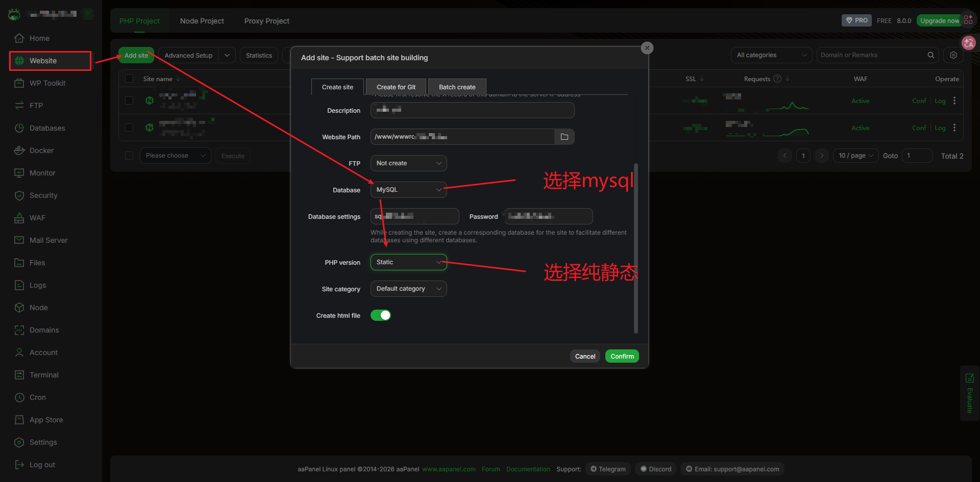Click the Cancel button in dialog
The height and width of the screenshot is (482, 980).
point(585,357)
